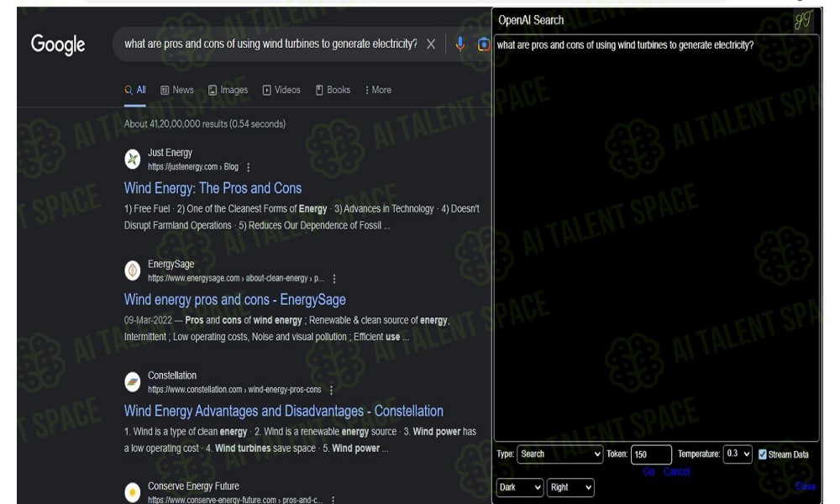Click the '09-Mar-2022' snippet date

coord(148,320)
